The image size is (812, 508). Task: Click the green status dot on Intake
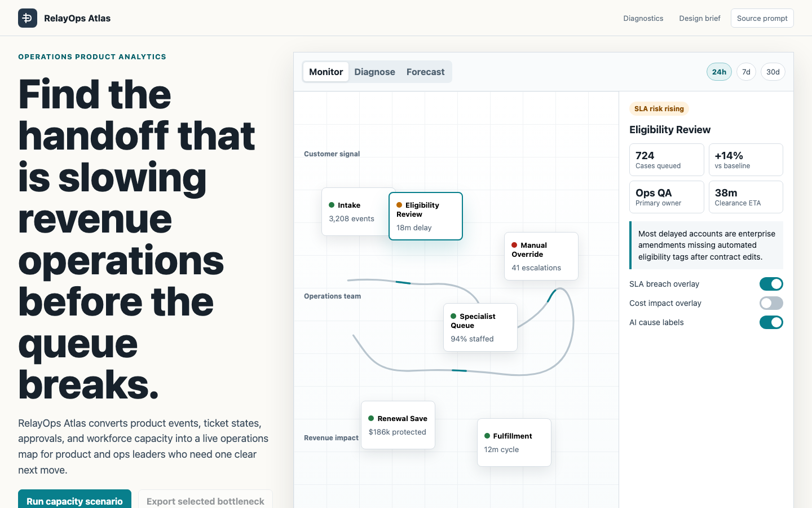tap(332, 205)
